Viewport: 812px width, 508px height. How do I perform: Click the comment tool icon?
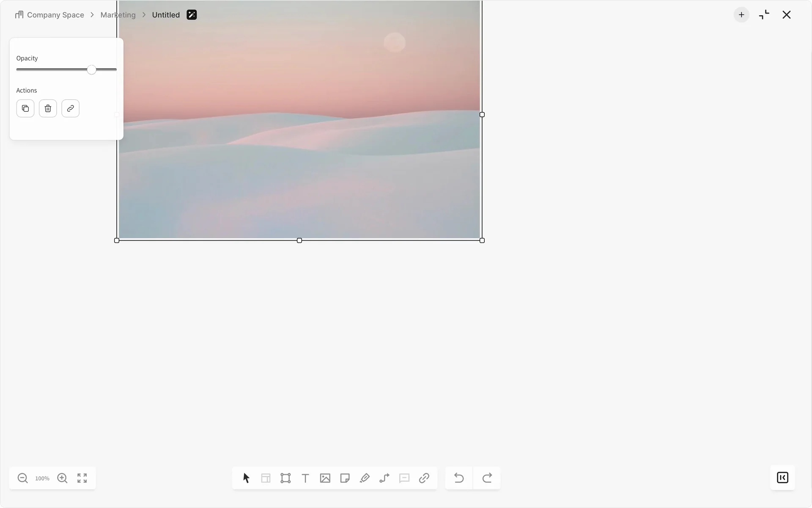point(404,478)
